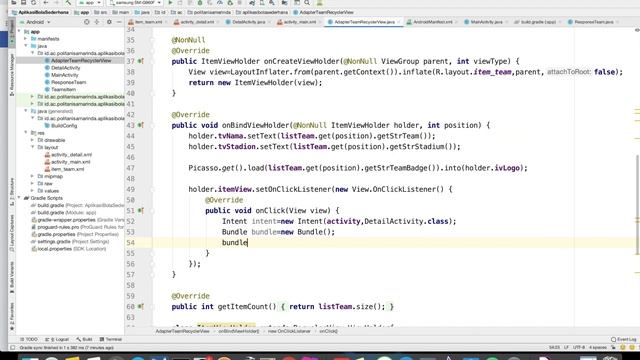Open the Event Log
The width and height of the screenshot is (640, 360).
point(623,340)
